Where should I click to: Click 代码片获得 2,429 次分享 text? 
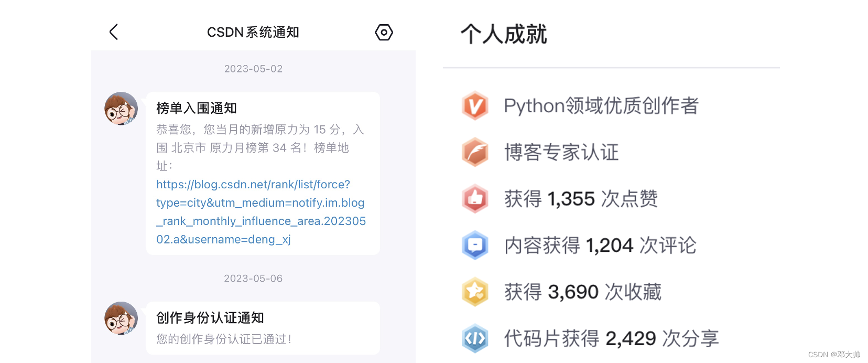click(611, 338)
